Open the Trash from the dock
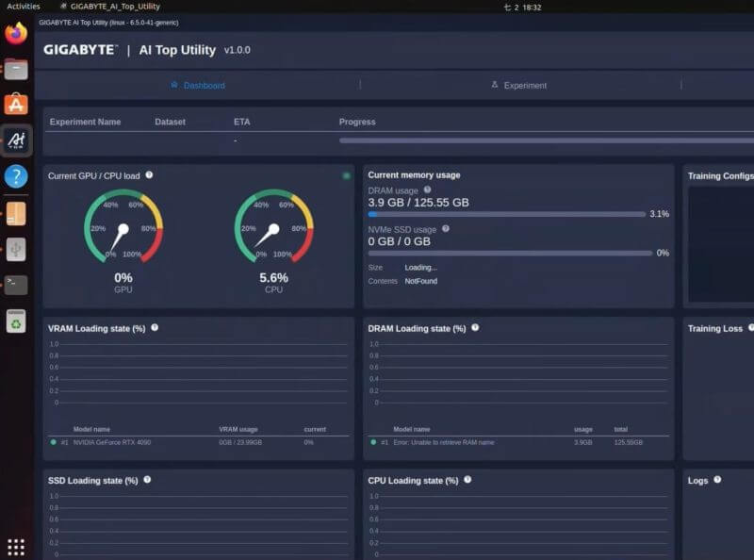This screenshot has width=754, height=560. (16, 321)
